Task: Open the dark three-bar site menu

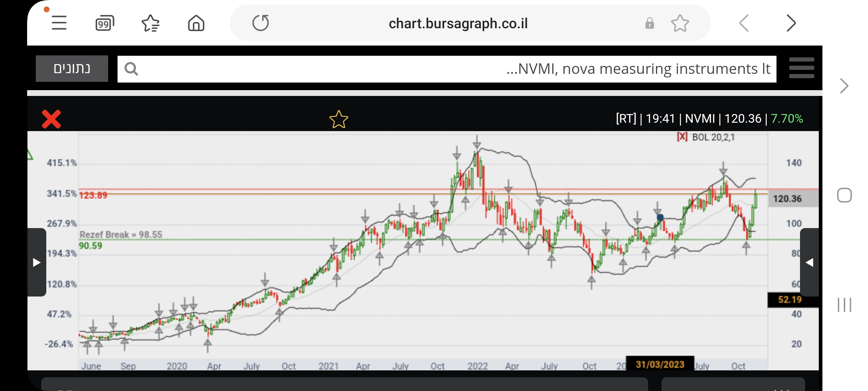Action: (x=801, y=68)
